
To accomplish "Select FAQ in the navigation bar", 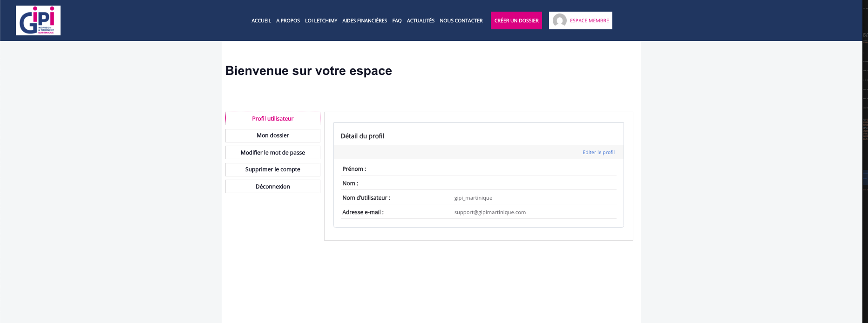I will (397, 20).
